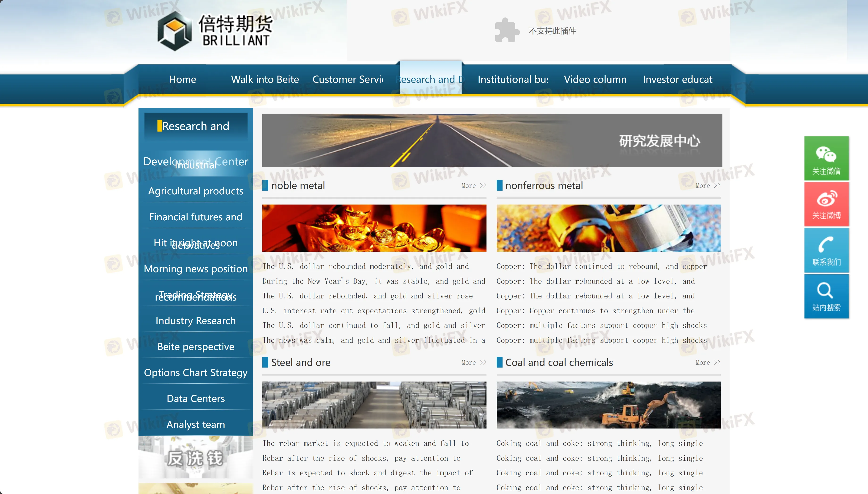
Task: Click the phone contact us icon
Action: click(826, 245)
